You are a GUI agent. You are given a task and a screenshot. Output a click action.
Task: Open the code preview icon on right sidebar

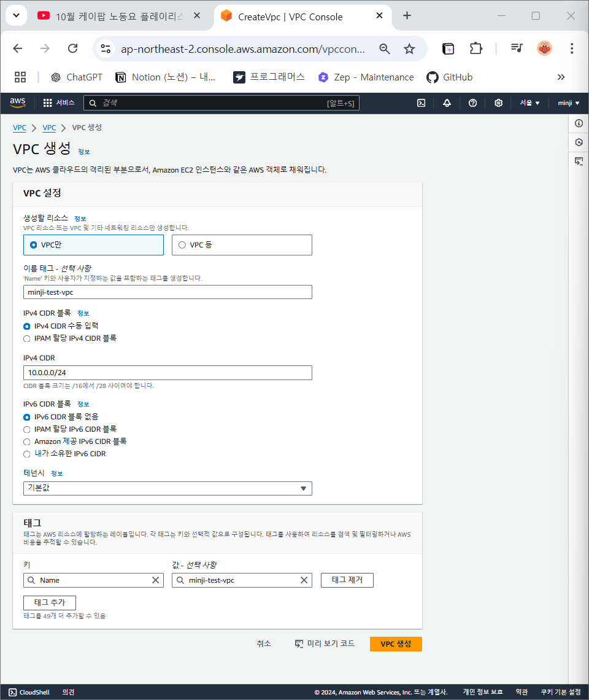[579, 161]
